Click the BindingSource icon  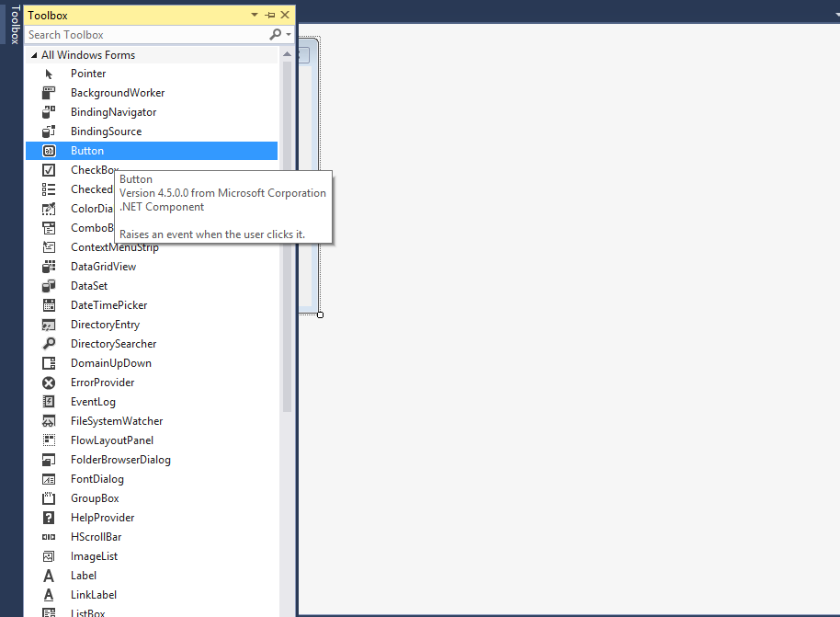pos(49,131)
